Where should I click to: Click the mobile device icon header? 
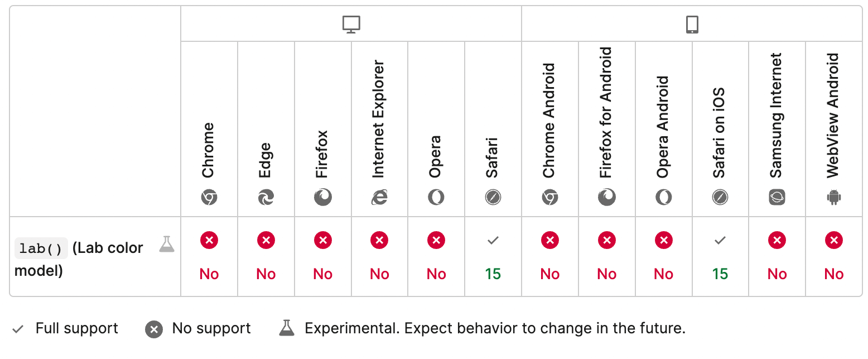(x=692, y=24)
